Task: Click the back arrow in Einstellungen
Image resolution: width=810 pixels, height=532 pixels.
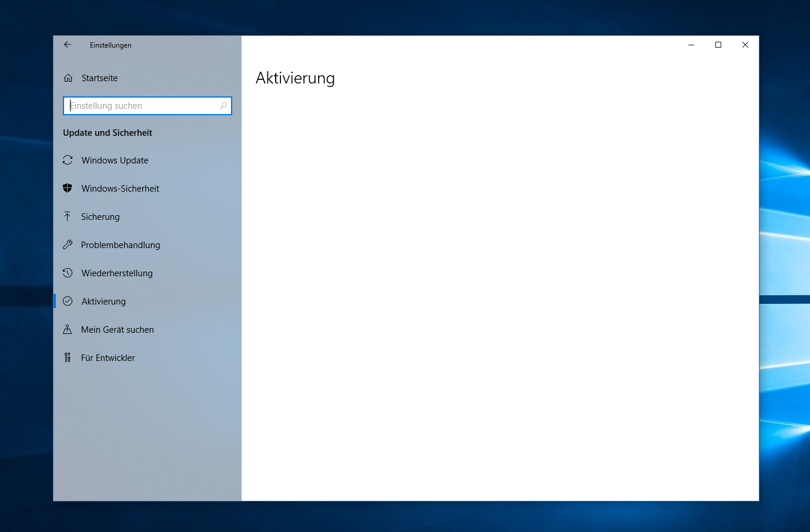Action: tap(68, 45)
